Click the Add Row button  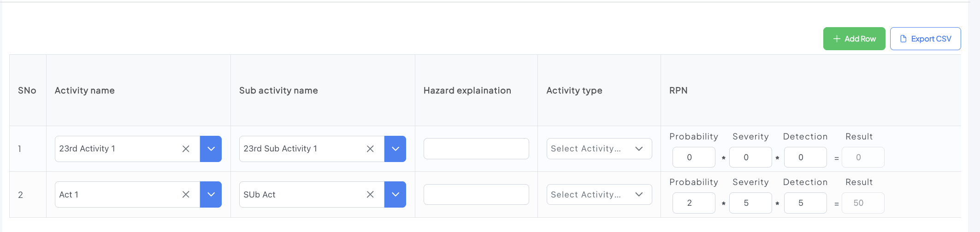854,39
